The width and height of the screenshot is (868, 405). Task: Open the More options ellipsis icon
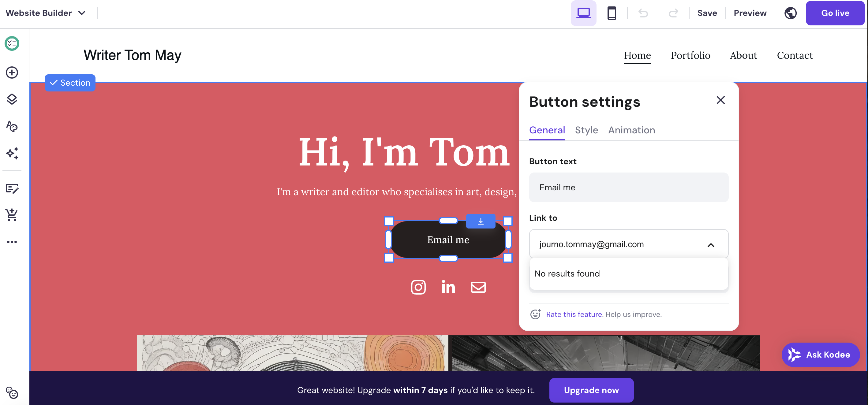(x=12, y=242)
